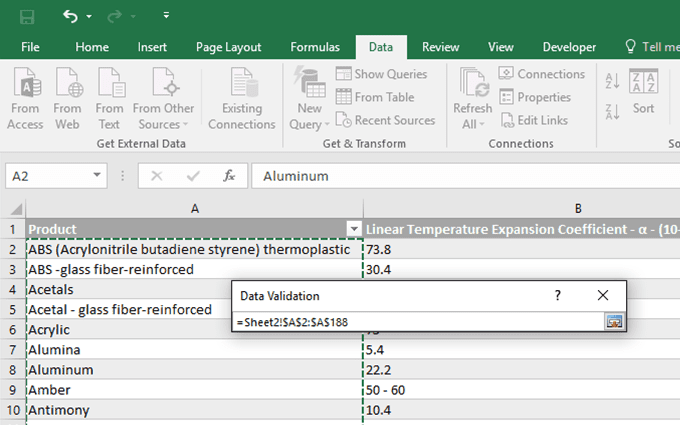This screenshot has height=425, width=680.
Task: Select the Acetals cell
Action: [128, 289]
